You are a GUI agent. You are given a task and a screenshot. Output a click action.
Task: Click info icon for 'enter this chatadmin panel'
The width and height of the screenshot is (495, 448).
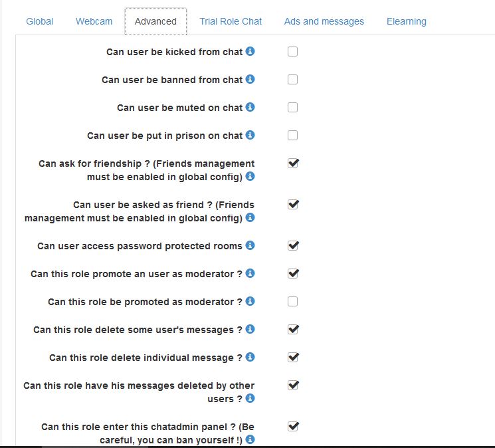click(x=250, y=439)
